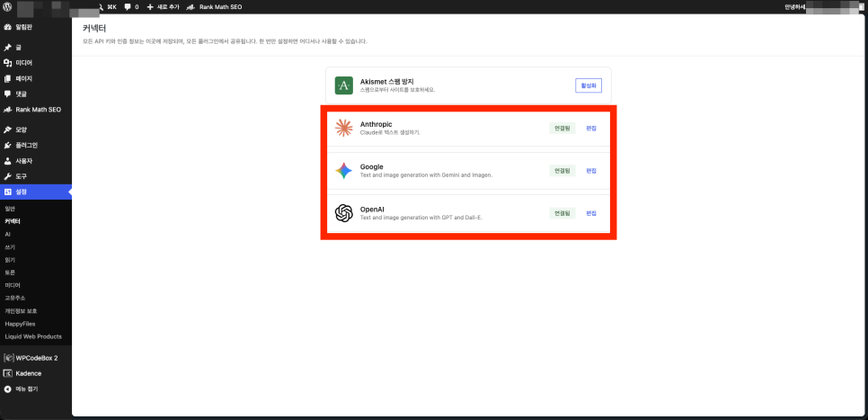The height and width of the screenshot is (420, 868).
Task: Edit Google connector via 편집
Action: 592,171
